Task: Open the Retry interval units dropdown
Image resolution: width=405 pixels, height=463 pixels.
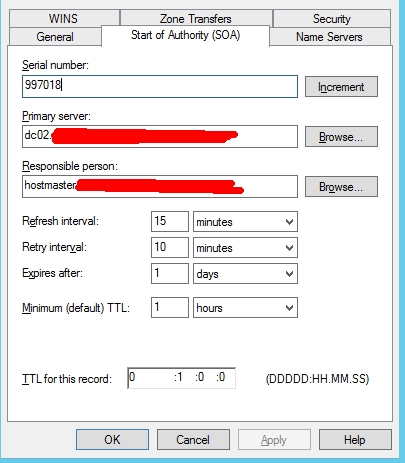Action: (245, 247)
